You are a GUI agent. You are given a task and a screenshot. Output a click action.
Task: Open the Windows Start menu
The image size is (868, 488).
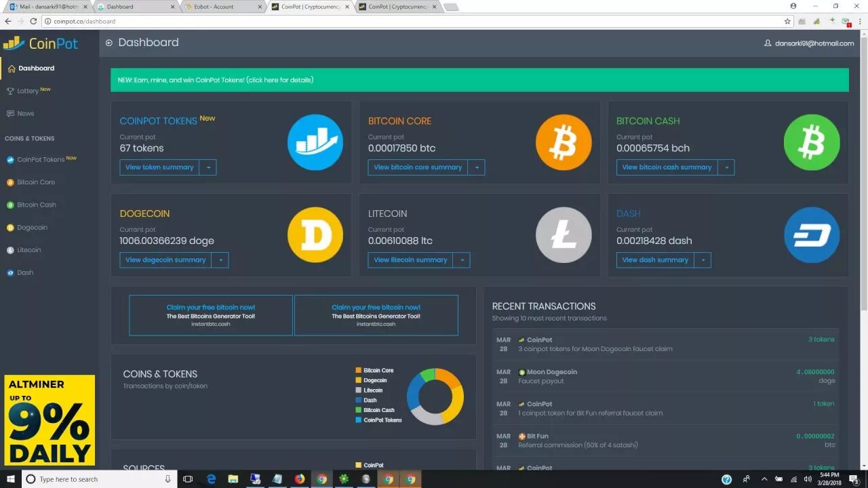tap(11, 479)
